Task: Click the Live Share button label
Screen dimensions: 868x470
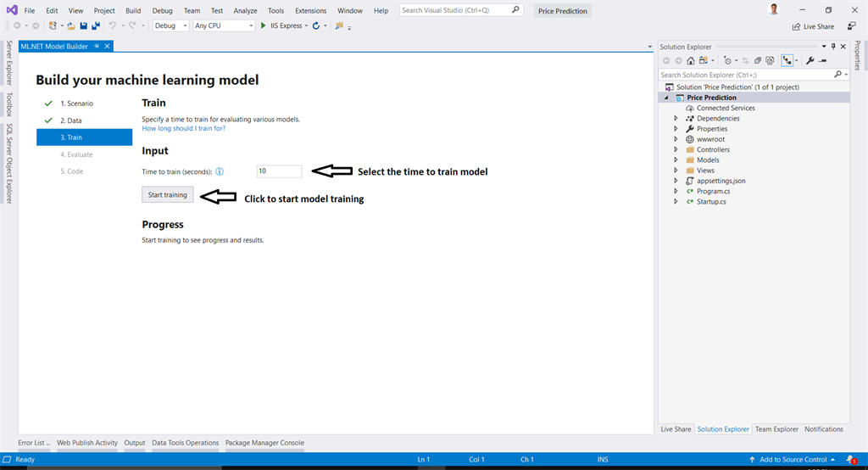Action: coord(819,26)
